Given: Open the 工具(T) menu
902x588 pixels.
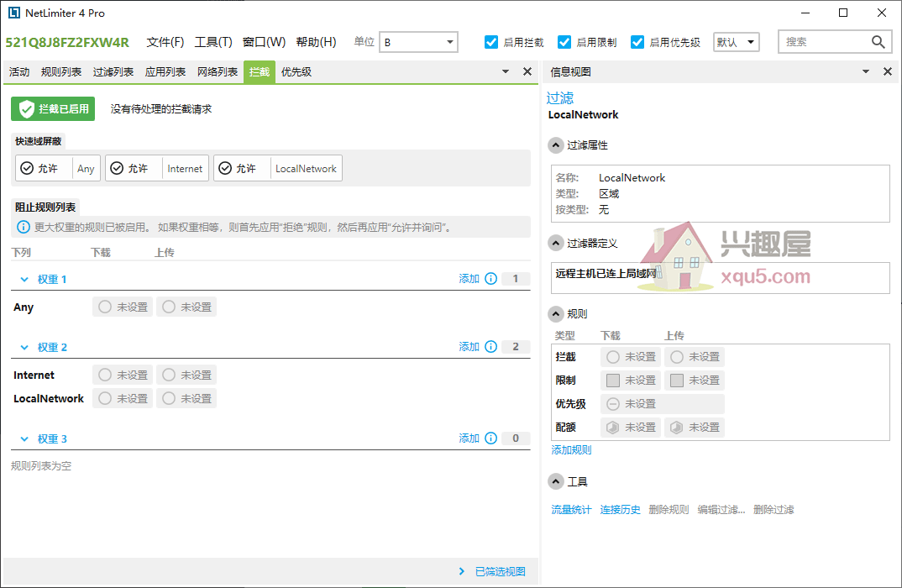Looking at the screenshot, I should 213,42.
